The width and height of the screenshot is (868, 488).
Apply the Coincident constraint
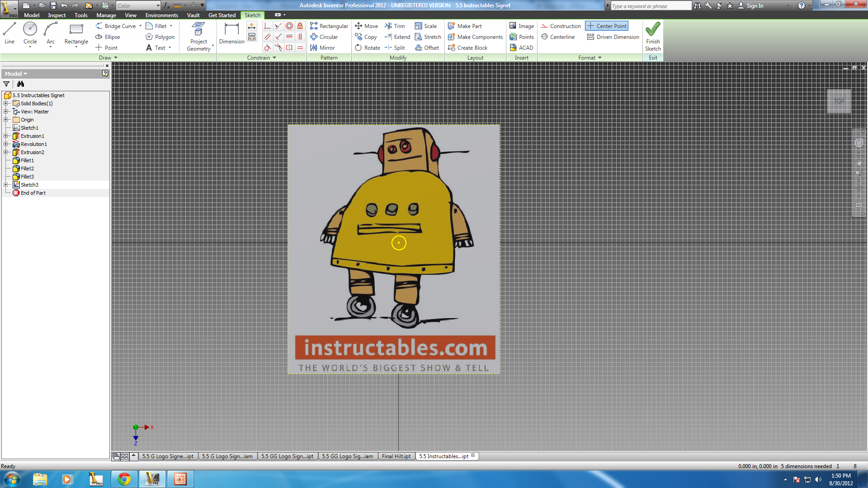(x=268, y=26)
